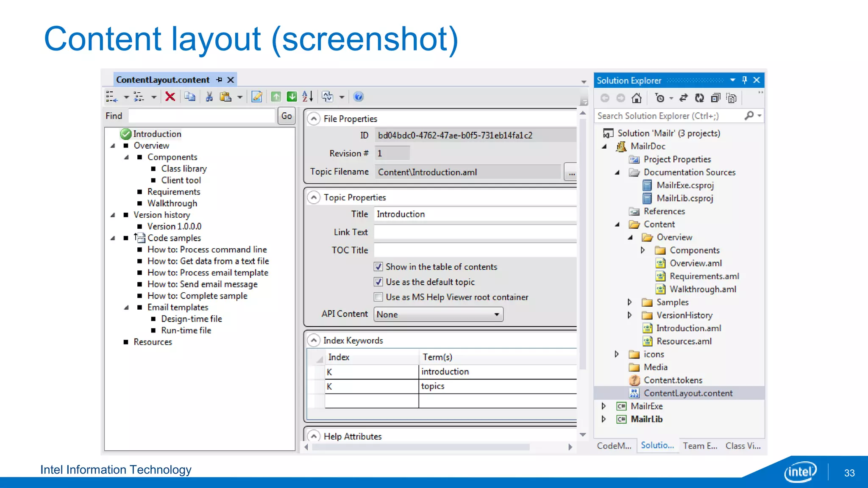
Task: Select Project Properties in Solution Explorer
Action: coord(677,159)
